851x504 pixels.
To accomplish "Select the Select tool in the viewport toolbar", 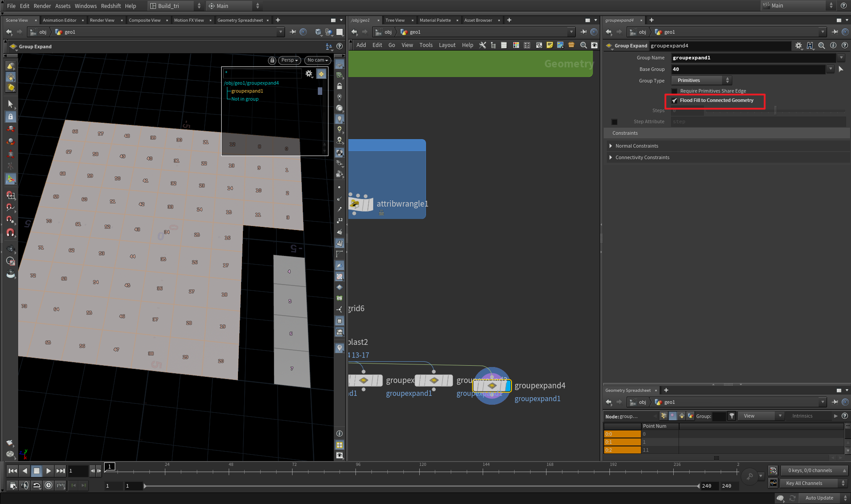I will [11, 104].
